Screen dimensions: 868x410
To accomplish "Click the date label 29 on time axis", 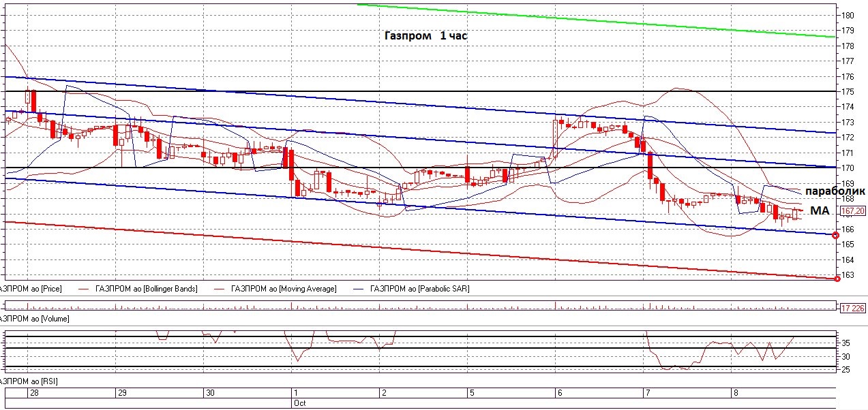I will click(123, 393).
